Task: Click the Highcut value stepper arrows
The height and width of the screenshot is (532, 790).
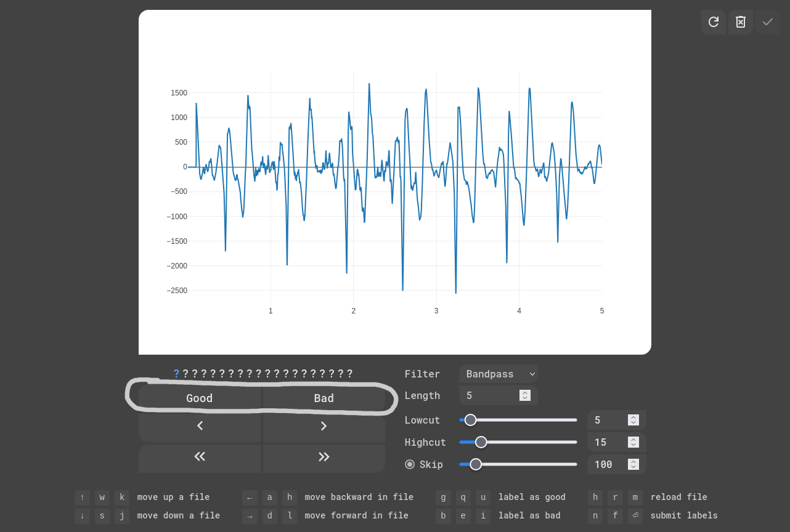Action: (x=633, y=442)
